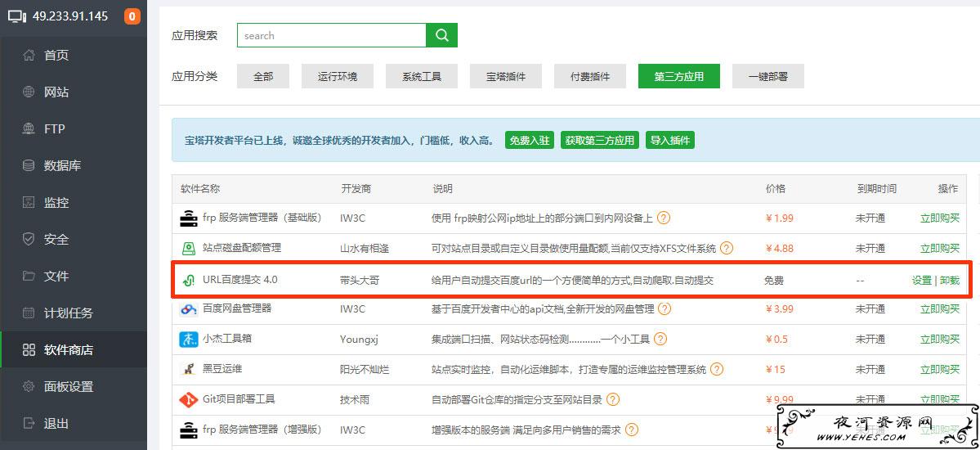Click the 站点磁盘配额管理 app icon
This screenshot has height=450, width=980.
click(188, 249)
